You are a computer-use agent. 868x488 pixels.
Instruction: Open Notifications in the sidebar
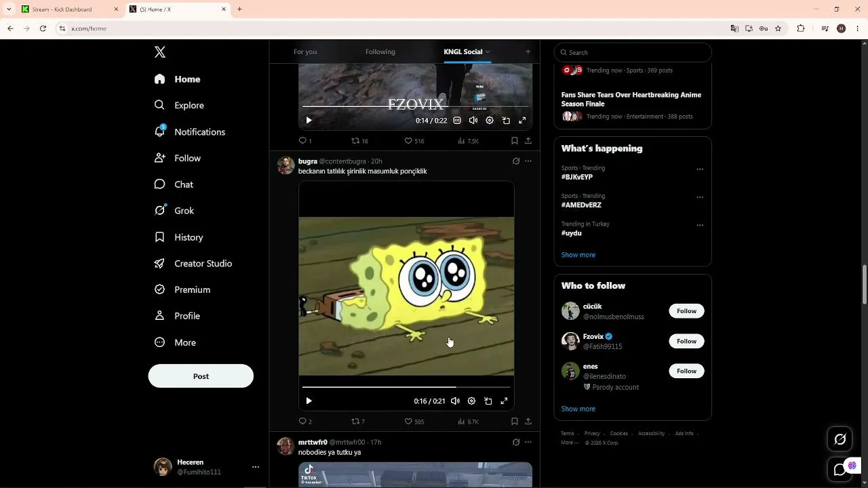[x=189, y=131]
